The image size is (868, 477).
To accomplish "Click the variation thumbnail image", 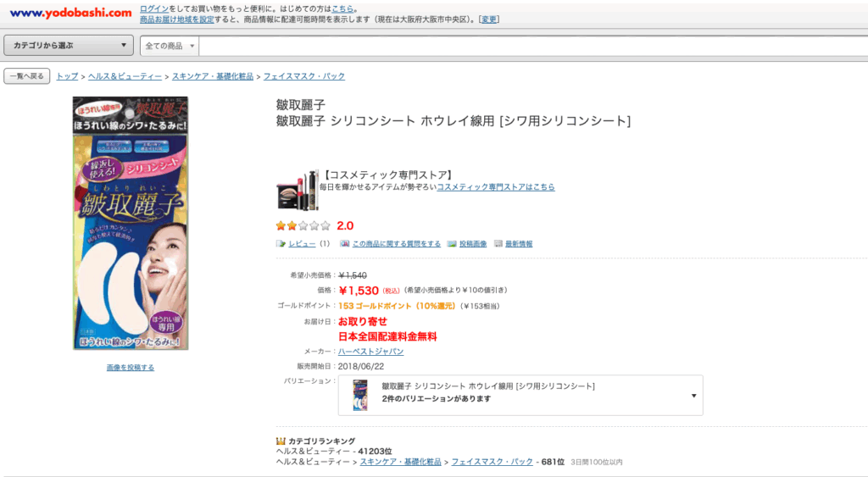I will point(360,395).
